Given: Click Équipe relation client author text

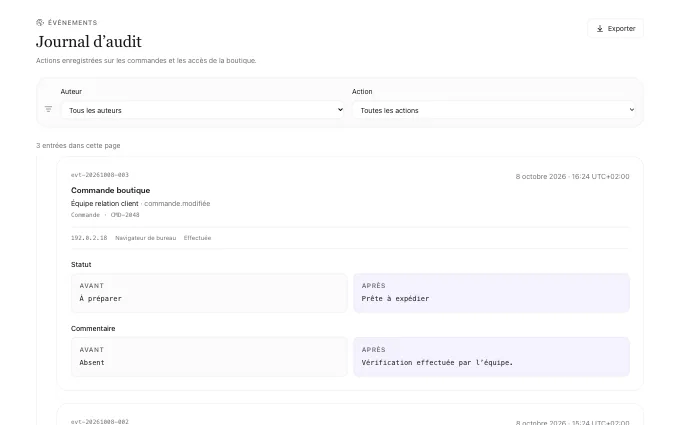Looking at the screenshot, I should (105, 203).
